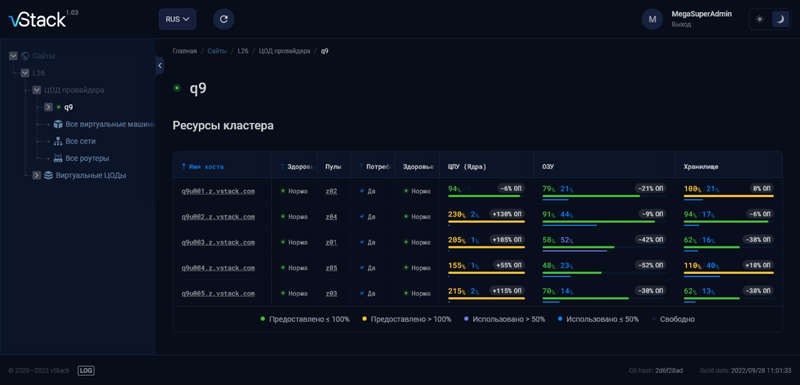This screenshot has width=800, height=385.
Task: Click the green status dot beside q9 title
Action: coord(177,88)
